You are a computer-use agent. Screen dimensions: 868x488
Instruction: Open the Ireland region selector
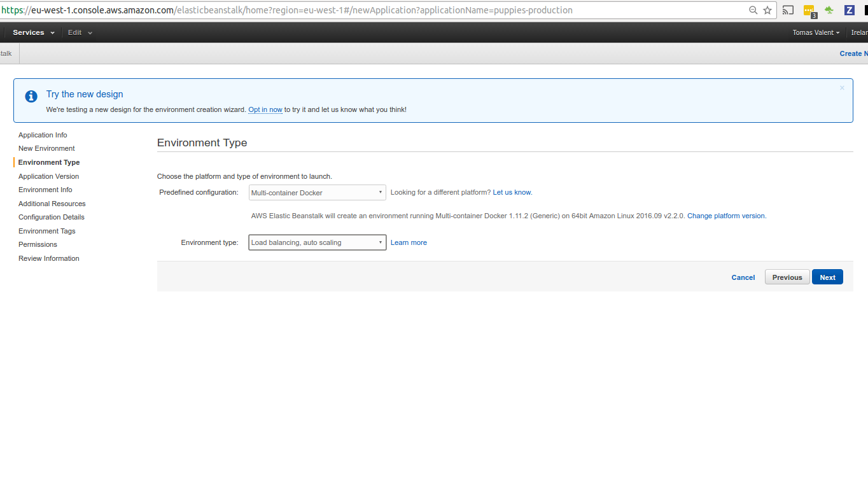coord(859,32)
